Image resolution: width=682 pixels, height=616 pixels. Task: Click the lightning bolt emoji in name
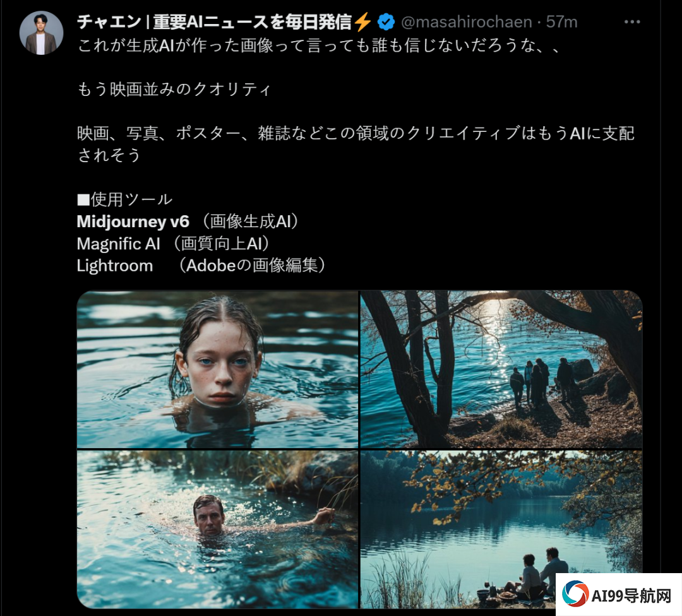click(x=363, y=21)
